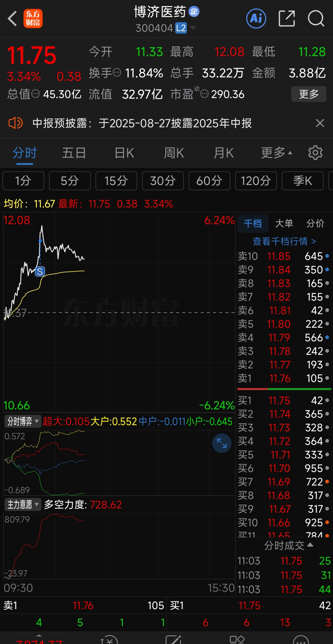
Task: Select the 30分 period button
Action: coord(163,181)
